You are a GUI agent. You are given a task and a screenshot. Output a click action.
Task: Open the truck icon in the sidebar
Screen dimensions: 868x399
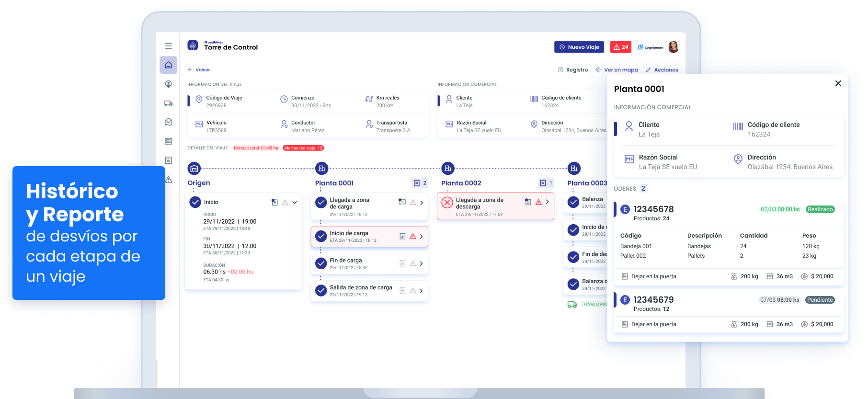click(168, 103)
